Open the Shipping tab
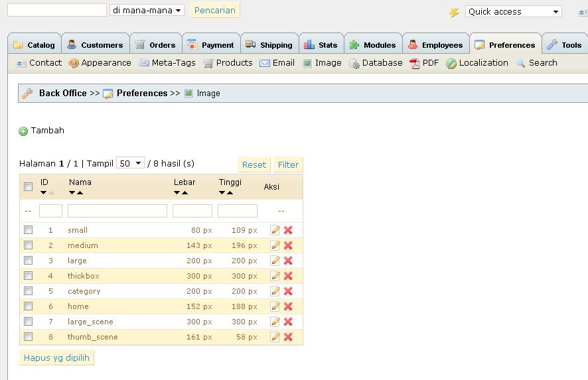This screenshot has height=380, width=588. [x=269, y=45]
